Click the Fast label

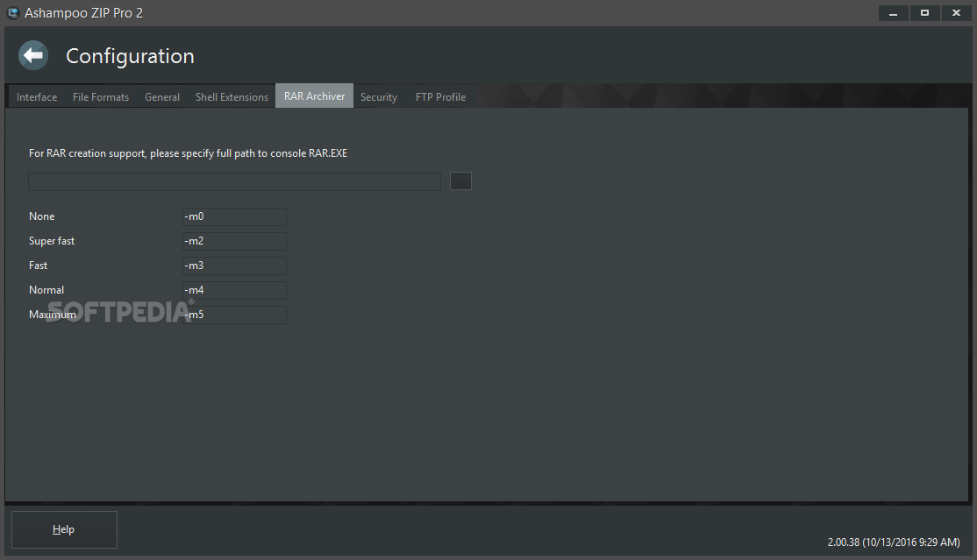coord(38,266)
